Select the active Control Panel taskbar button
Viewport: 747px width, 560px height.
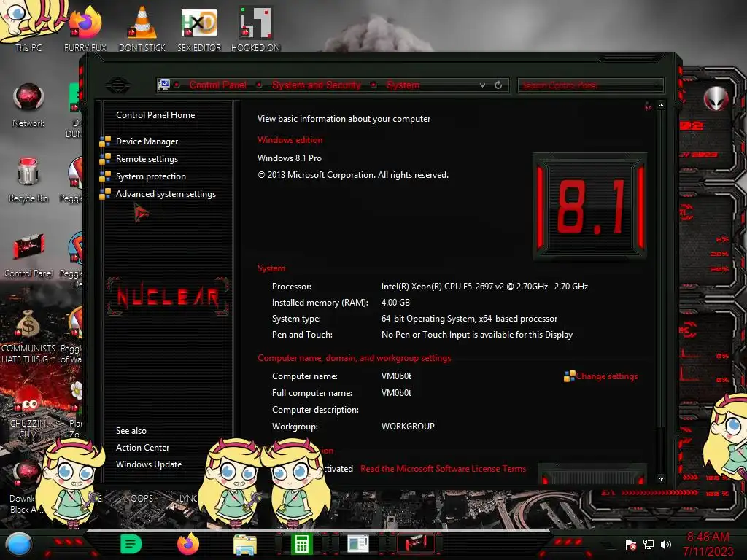[415, 544]
